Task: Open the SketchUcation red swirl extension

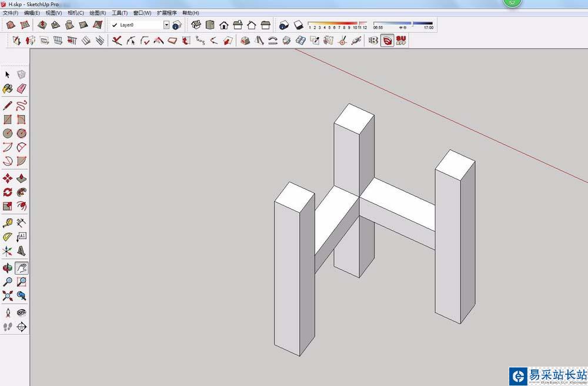Action: [x=387, y=40]
